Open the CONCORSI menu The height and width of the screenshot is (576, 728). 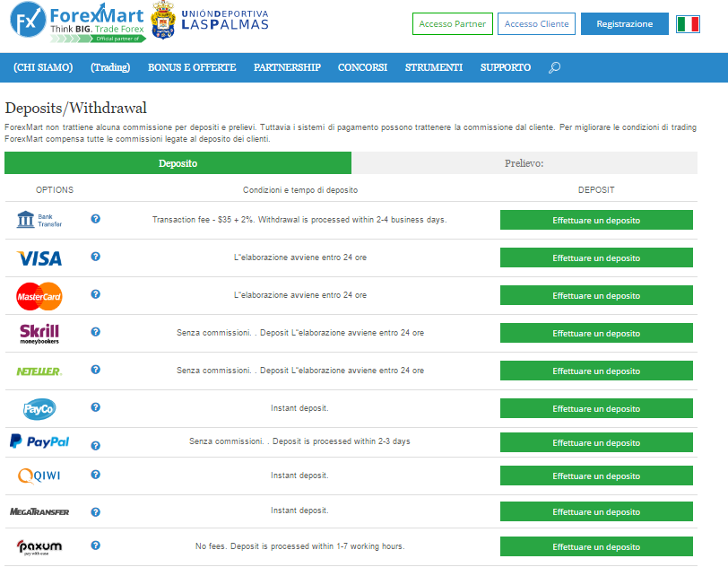pos(362,67)
